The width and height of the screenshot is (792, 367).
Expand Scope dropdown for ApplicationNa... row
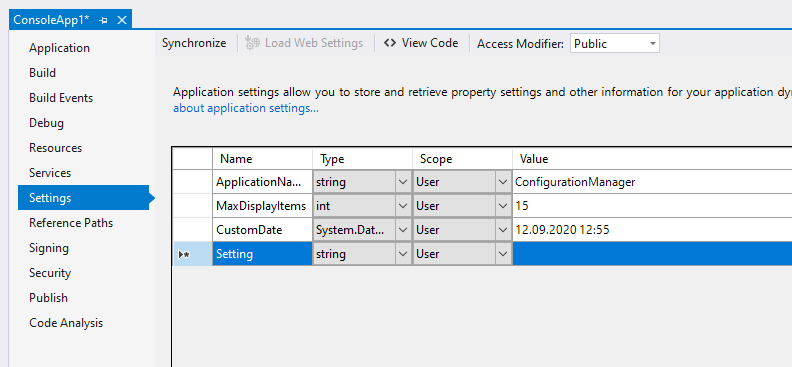point(503,182)
